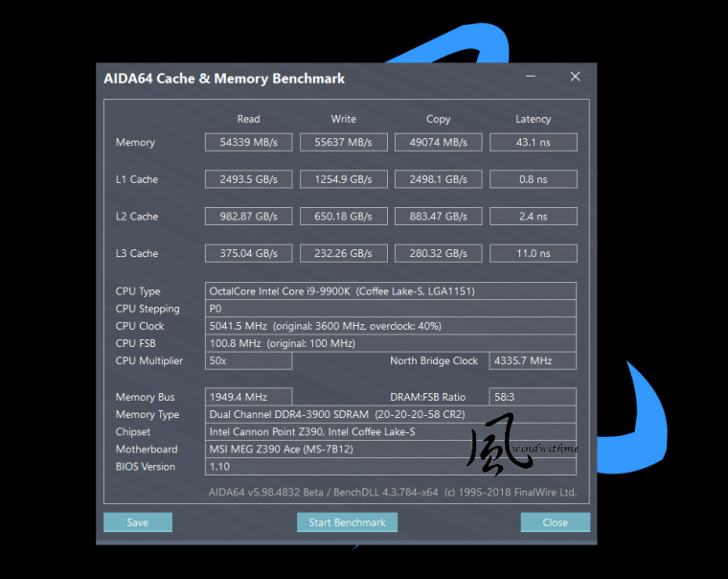
Task: Click the Memory Type label
Action: pyautogui.click(x=148, y=414)
